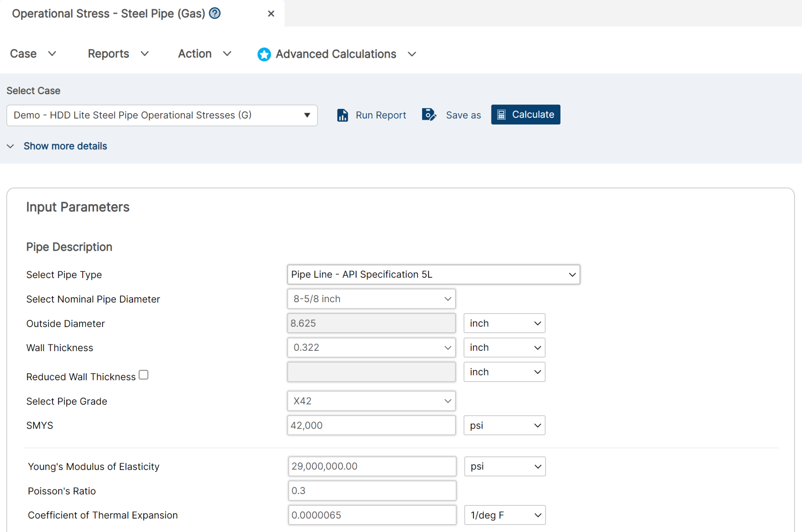The image size is (802, 532).
Task: Enable the Reduced Wall Thickness checkbox
Action: (x=143, y=375)
